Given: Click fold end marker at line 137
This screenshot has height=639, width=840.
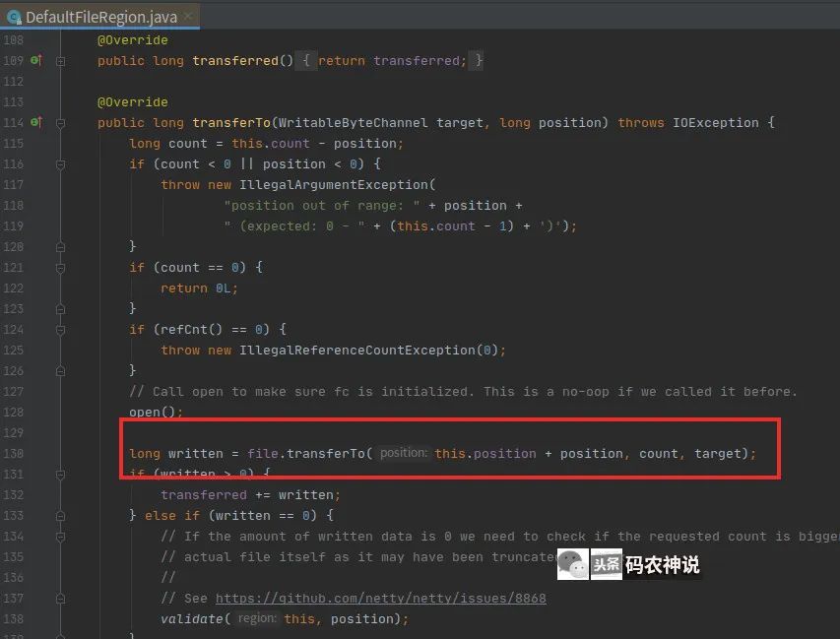Looking at the screenshot, I should pos(60,599).
